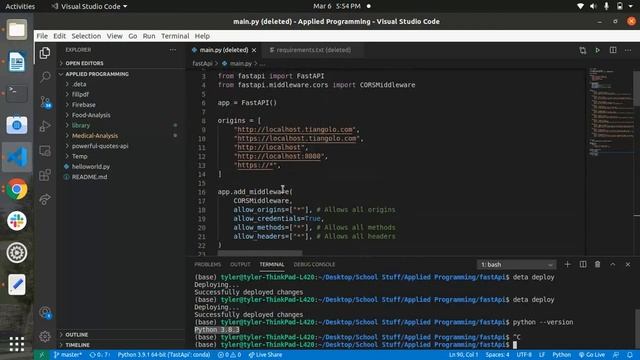Open the Accounts menu in activity bar
Screen dimensions: 640x360
(x=45, y=313)
